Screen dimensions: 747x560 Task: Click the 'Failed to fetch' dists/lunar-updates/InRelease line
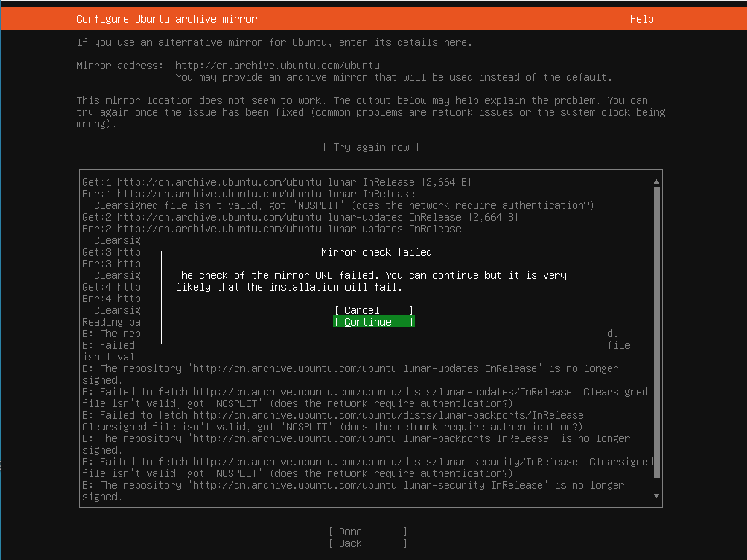tap(365, 398)
